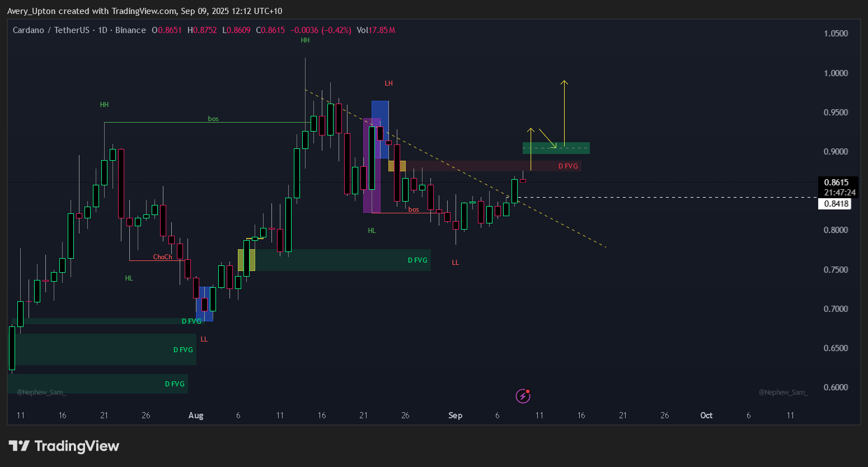
Task: Click the close value C0.8615 in the legend
Action: [x=270, y=30]
